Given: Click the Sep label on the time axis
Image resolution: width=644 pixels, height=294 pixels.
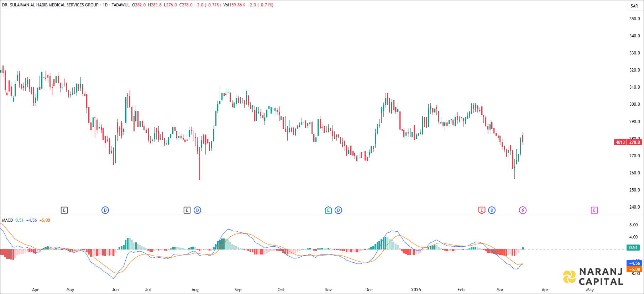Looking at the screenshot, I should tap(238, 290).
